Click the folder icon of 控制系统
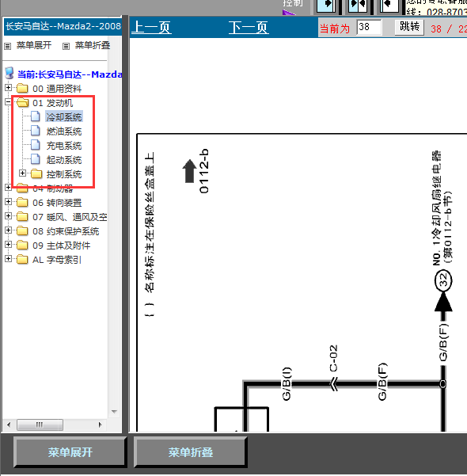Screen dimensions: 467x476 pyautogui.click(x=36, y=173)
